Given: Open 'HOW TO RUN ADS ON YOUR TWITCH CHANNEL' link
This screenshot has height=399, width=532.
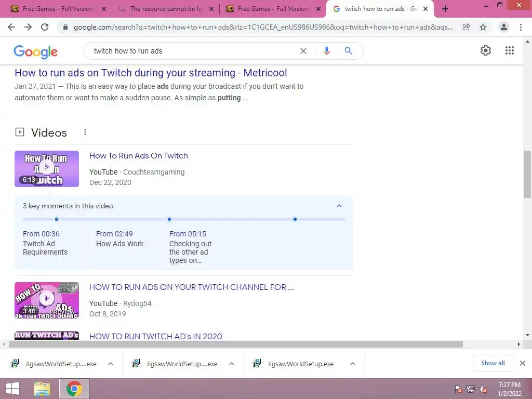Looking at the screenshot, I should [x=191, y=287].
